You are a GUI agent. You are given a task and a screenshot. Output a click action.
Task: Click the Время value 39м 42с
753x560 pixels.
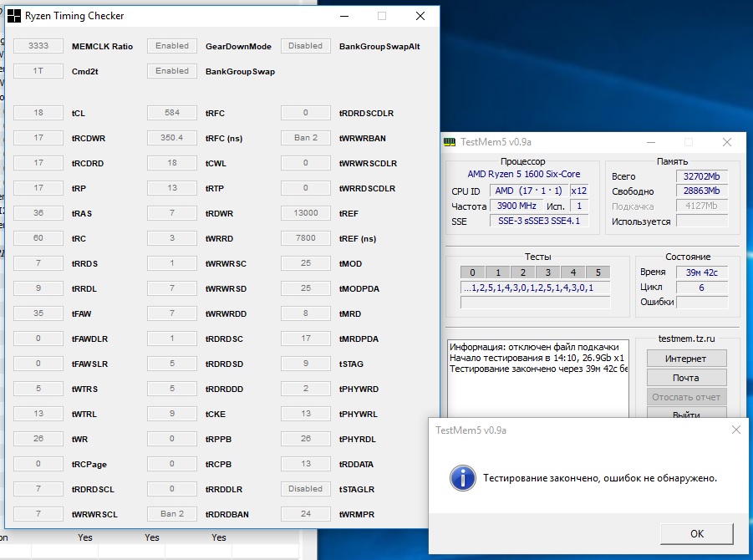point(702,272)
